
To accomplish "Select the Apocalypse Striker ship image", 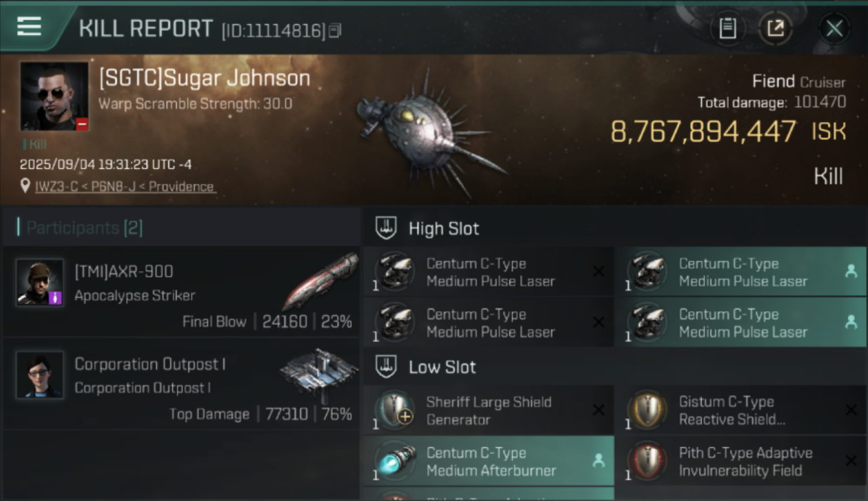I will click(322, 281).
